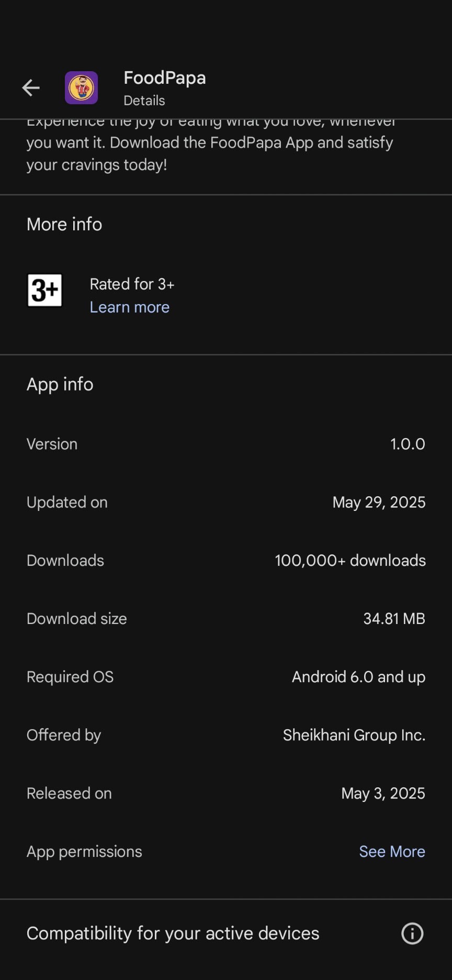This screenshot has height=980, width=452.
Task: Click the back arrow to exit Details
Action: coord(31,87)
